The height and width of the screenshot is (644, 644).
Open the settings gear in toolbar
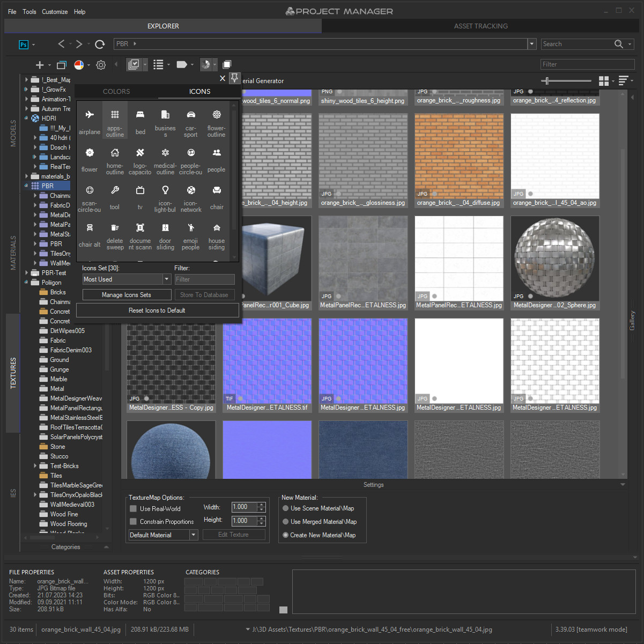click(x=101, y=65)
